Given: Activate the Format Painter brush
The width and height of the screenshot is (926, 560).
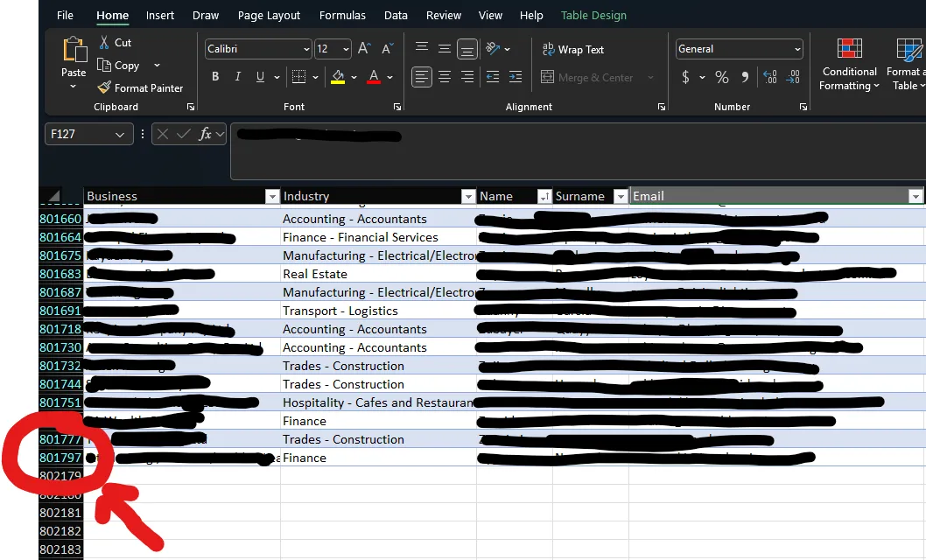Looking at the screenshot, I should (x=104, y=87).
